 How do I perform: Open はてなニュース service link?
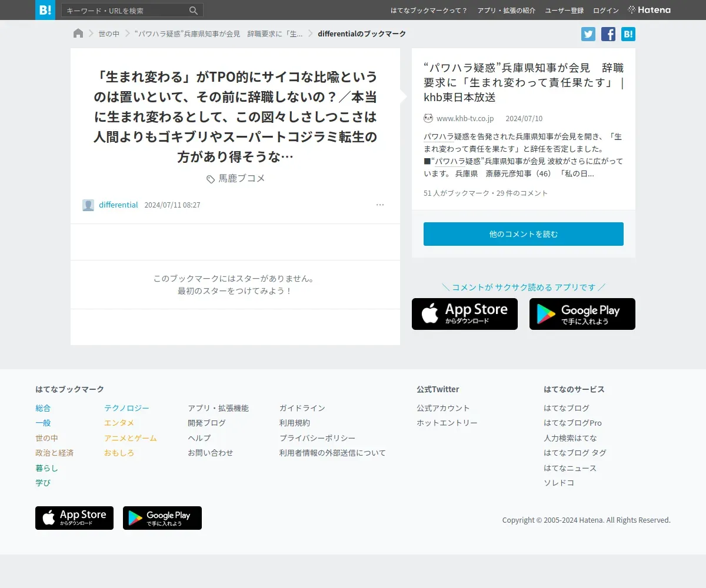coord(570,468)
